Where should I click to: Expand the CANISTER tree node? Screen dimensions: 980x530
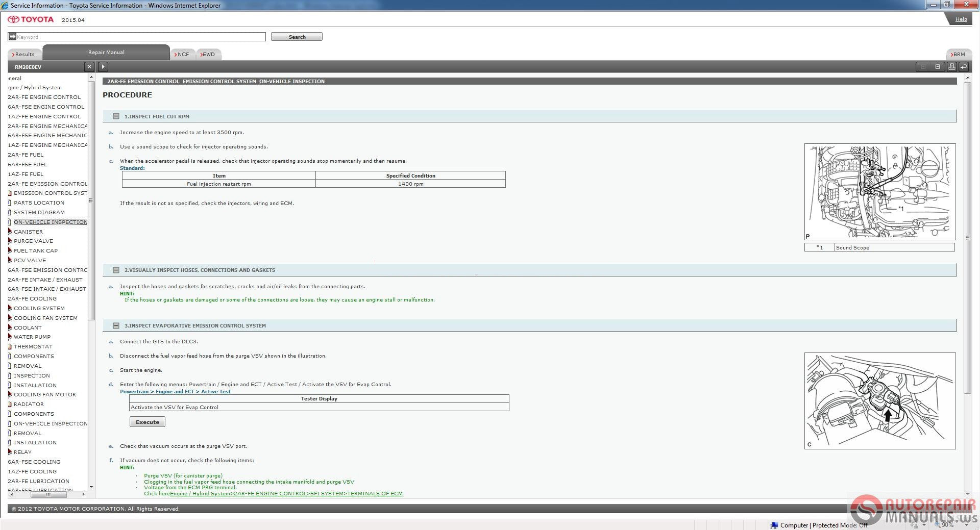10,232
